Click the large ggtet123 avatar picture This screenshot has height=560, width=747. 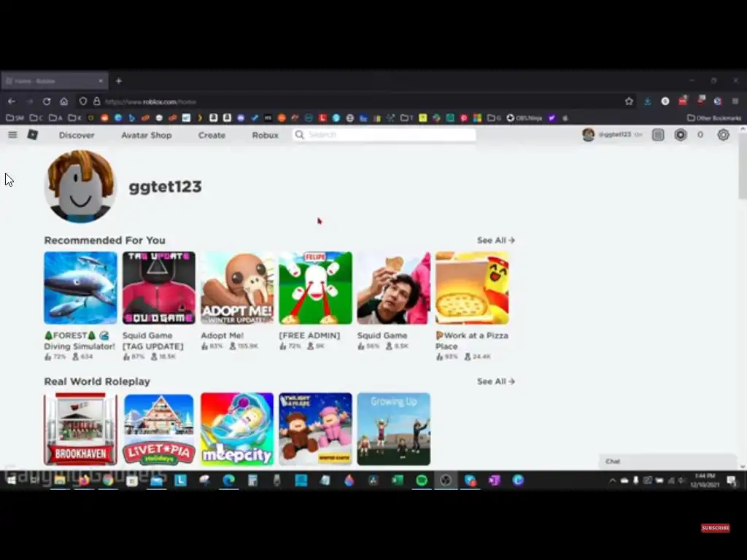80,186
